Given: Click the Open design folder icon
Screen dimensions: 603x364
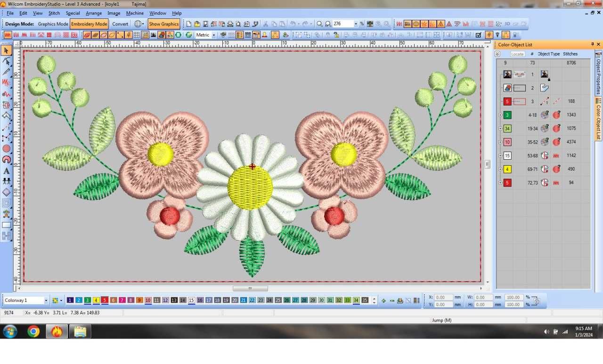Looking at the screenshot, I should coord(197,24).
